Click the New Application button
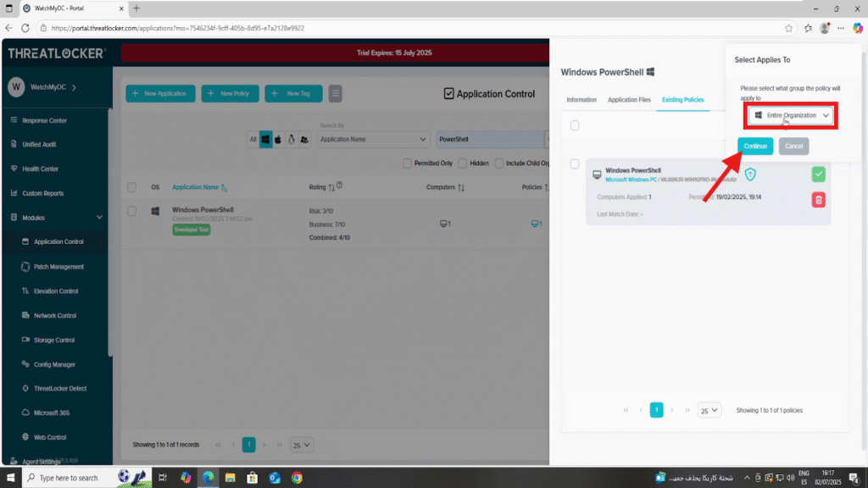The height and width of the screenshot is (488, 868). coord(160,93)
